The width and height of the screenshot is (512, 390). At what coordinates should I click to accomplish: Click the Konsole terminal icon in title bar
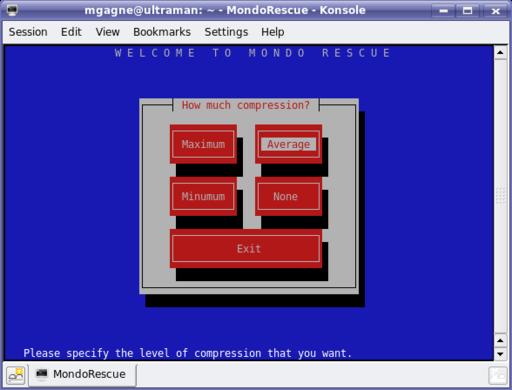[x=12, y=10]
